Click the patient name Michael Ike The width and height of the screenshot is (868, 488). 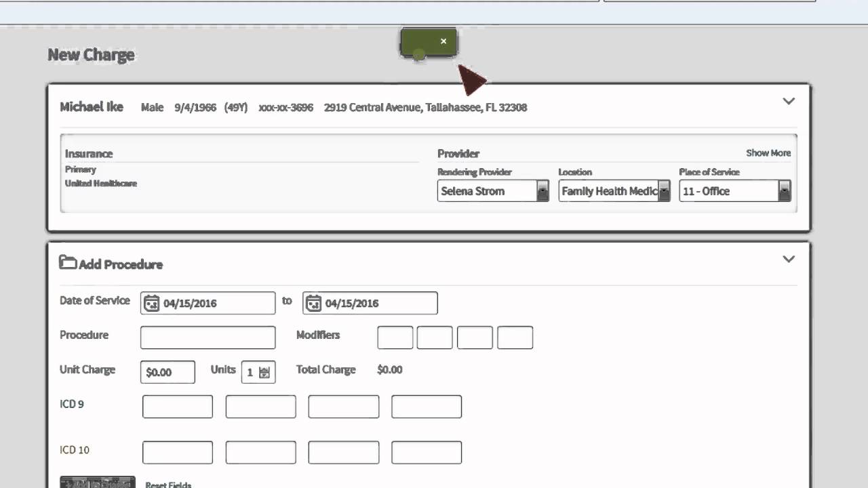coord(92,106)
